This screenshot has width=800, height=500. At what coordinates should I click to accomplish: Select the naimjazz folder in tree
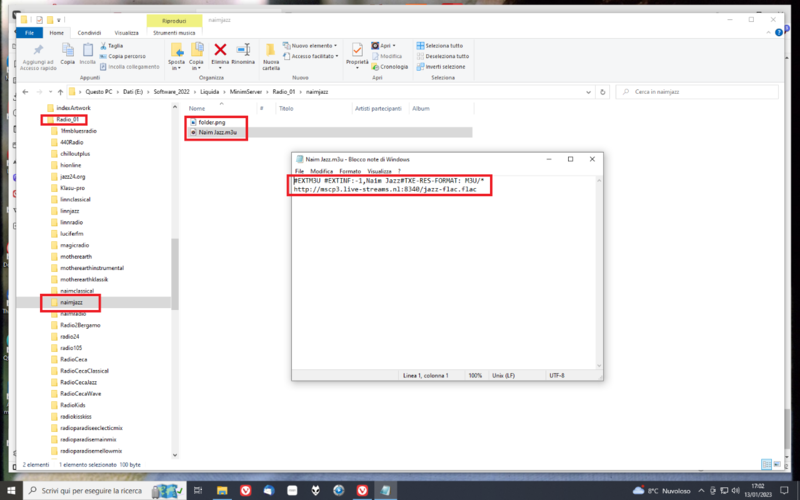[73, 302]
